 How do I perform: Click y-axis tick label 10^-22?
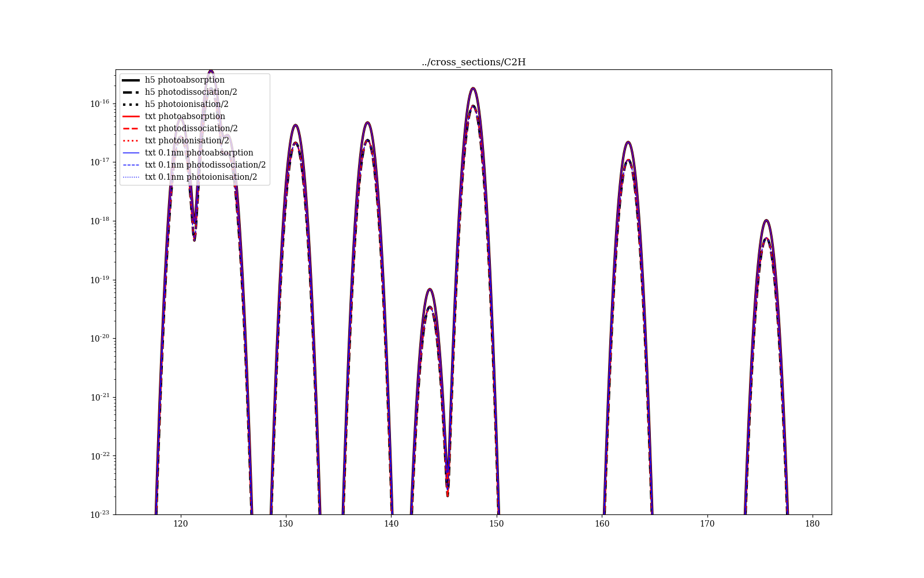click(x=99, y=455)
